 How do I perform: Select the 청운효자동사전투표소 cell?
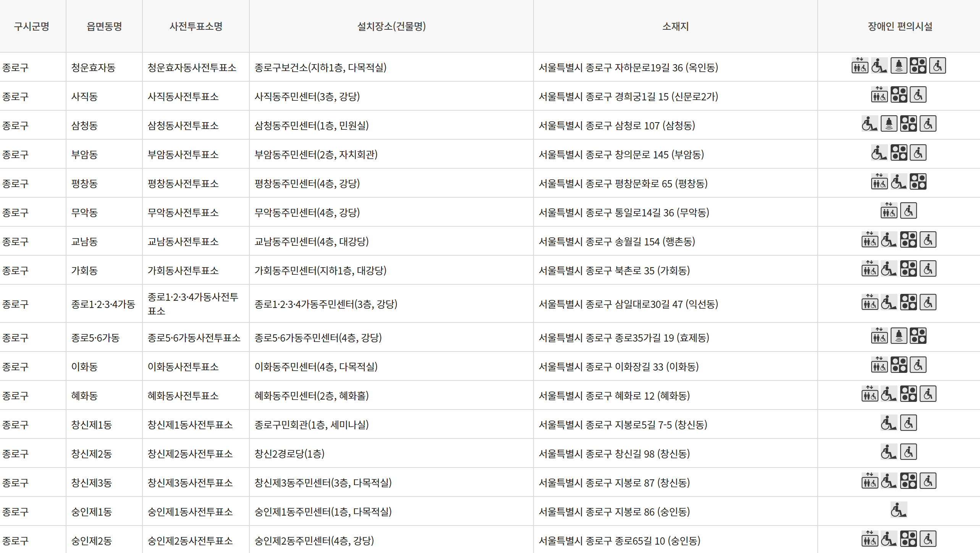(x=192, y=68)
